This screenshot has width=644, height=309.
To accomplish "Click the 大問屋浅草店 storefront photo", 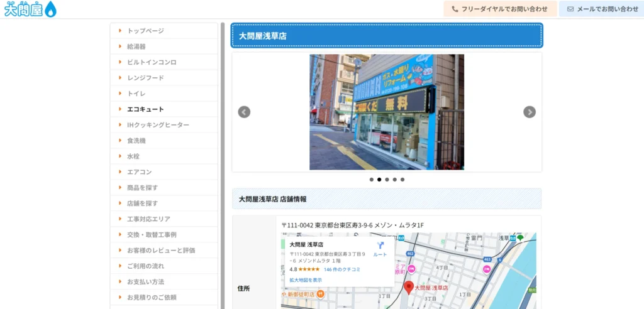I will [386, 112].
